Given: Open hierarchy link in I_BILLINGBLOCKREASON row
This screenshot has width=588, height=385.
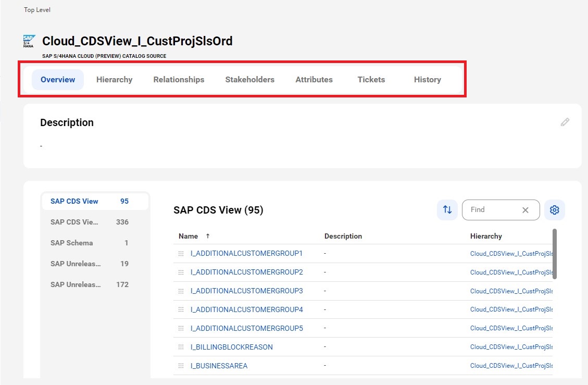Looking at the screenshot, I should point(511,347).
